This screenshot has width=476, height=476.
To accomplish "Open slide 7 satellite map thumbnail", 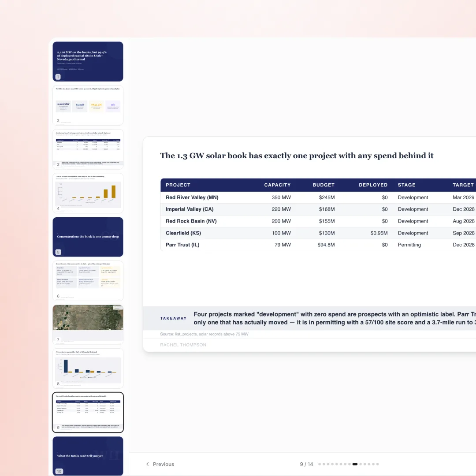I will [x=88, y=324].
